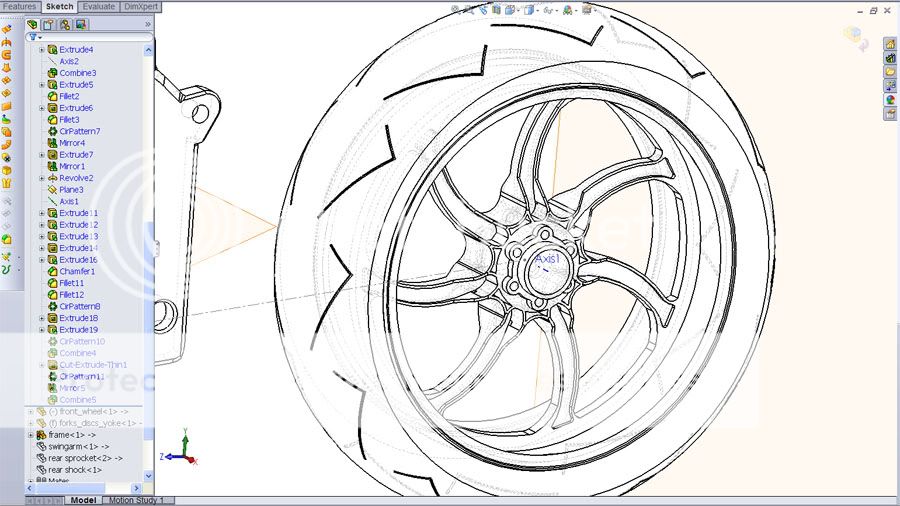The image size is (900, 506).
Task: Click the Zoom to Area view icon
Action: pos(469,9)
